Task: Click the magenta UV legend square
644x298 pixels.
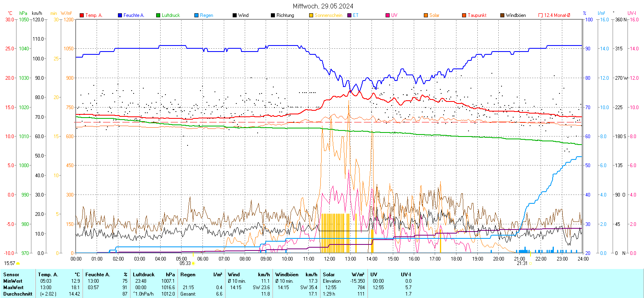Action: [388, 15]
